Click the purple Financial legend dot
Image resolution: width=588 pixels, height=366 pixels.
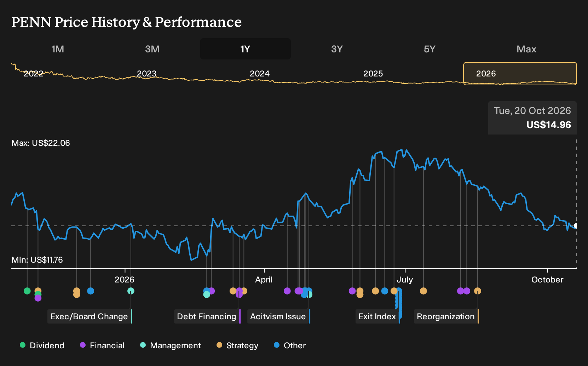coord(83,345)
